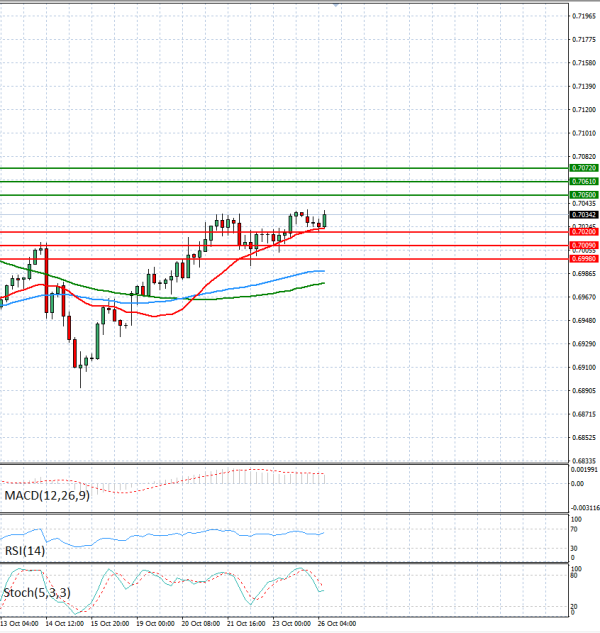Click the 0.68905 price axis value
The width and height of the screenshot is (600, 633).
click(584, 391)
